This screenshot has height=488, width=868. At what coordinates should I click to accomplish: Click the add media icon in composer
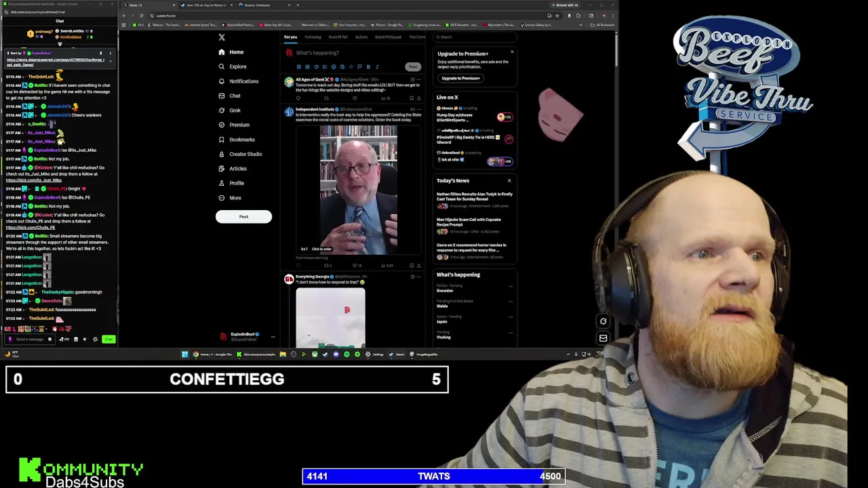[x=298, y=66]
